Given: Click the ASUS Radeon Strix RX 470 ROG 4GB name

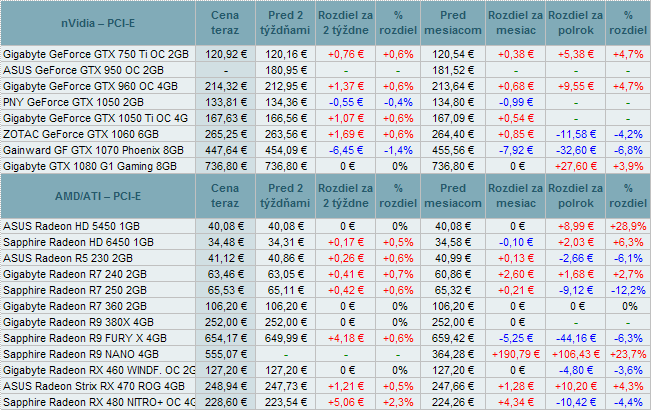Looking at the screenshot, I should (94, 386).
